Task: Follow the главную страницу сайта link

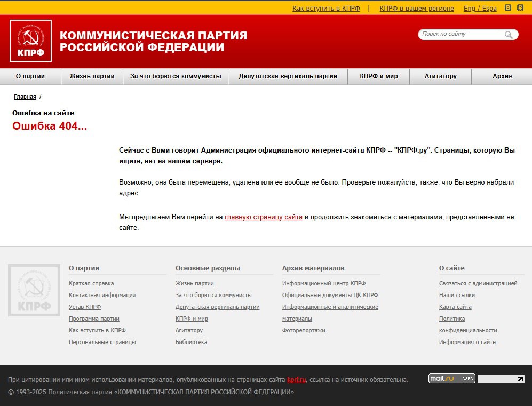Action: pyautogui.click(x=263, y=217)
